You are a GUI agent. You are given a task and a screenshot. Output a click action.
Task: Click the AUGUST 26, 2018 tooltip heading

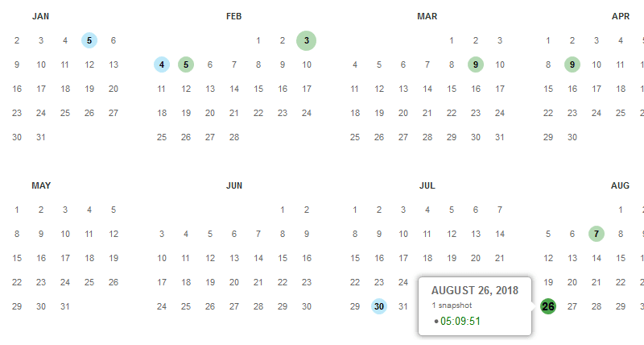pyautogui.click(x=475, y=290)
